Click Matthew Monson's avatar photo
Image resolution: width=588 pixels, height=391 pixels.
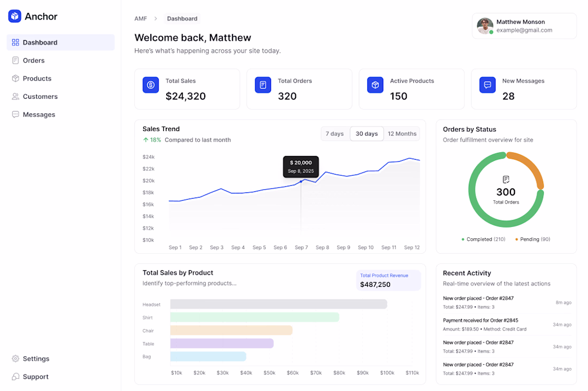(x=485, y=26)
